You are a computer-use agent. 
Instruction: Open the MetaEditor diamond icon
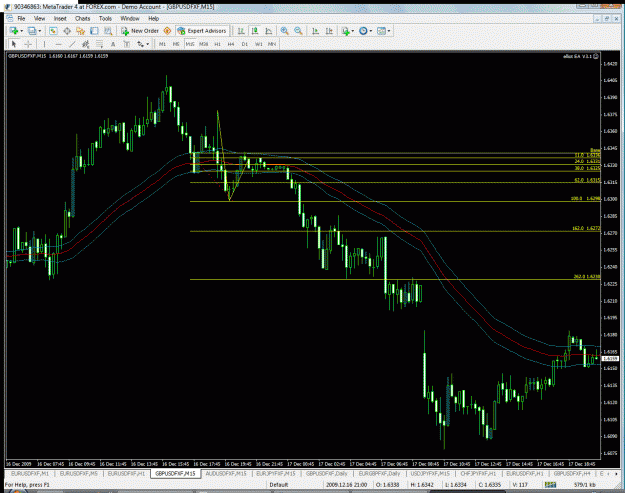pos(167,31)
